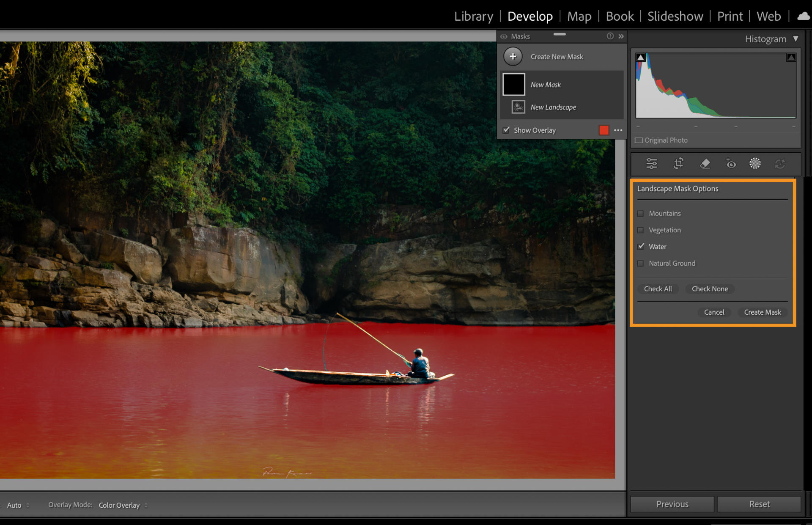Open the Auto dropdown in toolbar
The width and height of the screenshot is (812, 525).
(x=18, y=505)
